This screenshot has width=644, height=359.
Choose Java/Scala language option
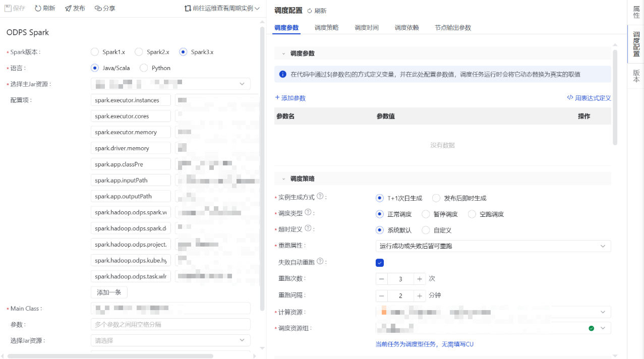[95, 68]
